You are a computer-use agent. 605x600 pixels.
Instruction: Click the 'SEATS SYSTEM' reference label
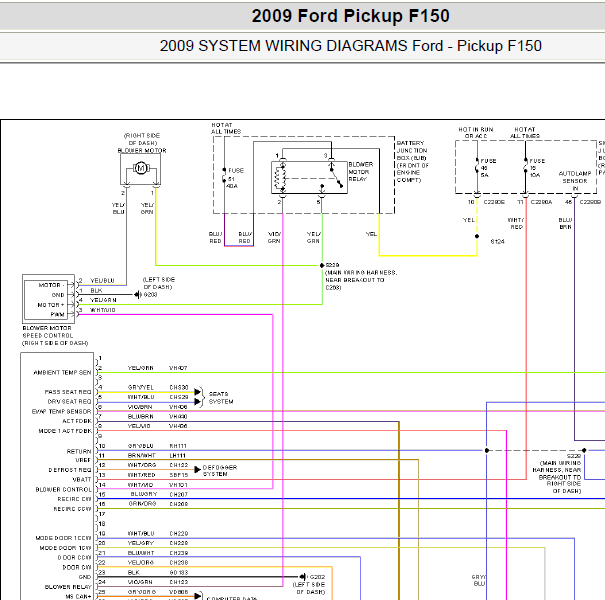pos(221,398)
